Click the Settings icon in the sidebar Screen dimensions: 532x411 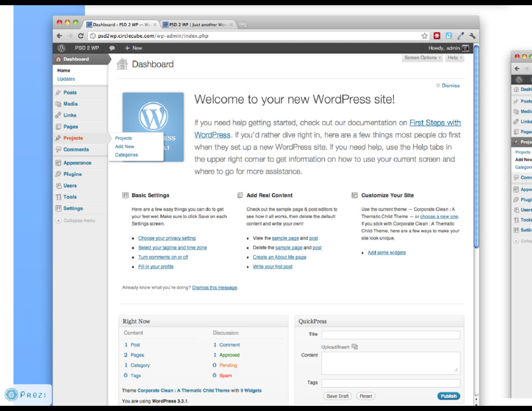[58, 208]
